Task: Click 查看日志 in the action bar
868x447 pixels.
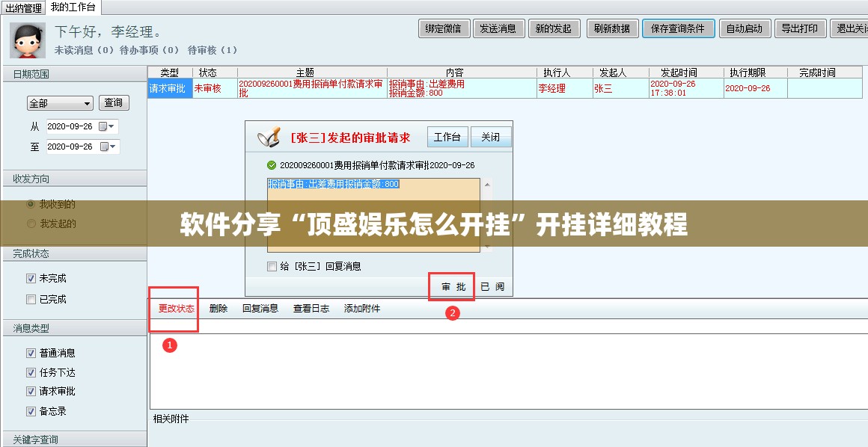Action: coord(311,309)
